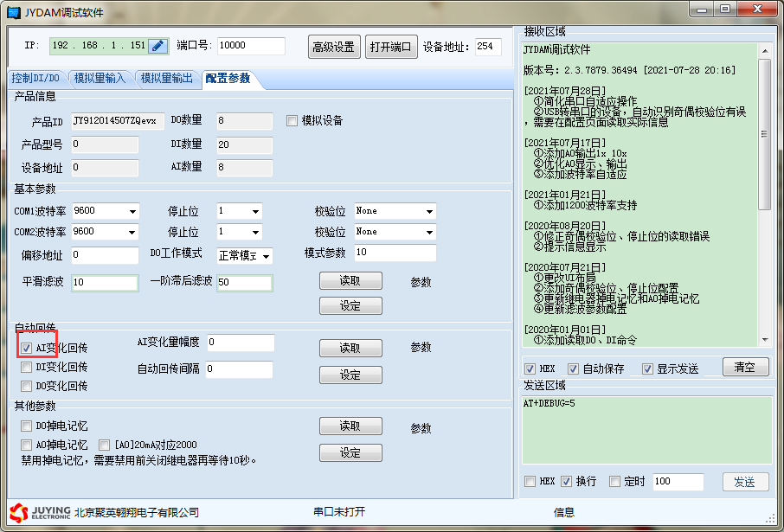Click the 高级设置 button
This screenshot has width=784, height=532.
334,47
